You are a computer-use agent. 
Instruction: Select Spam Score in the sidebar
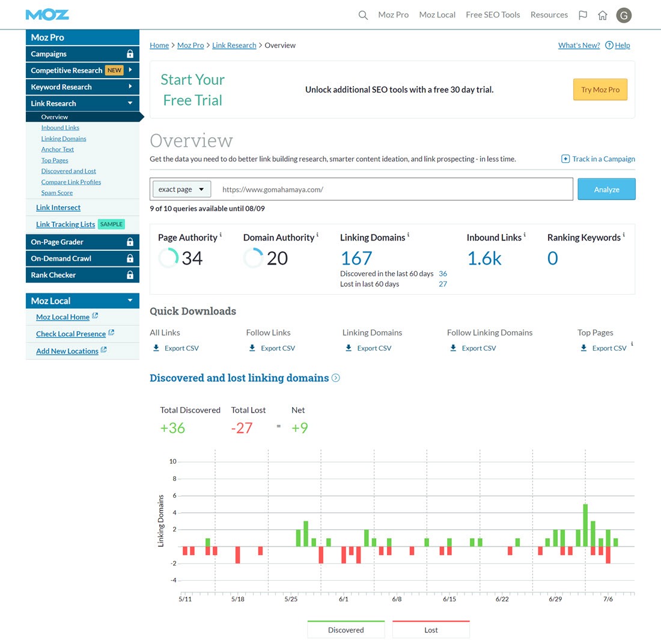(57, 193)
